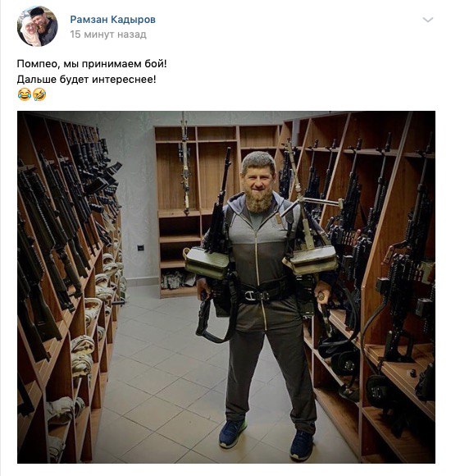451x476 pixels.
Task: Click the wall outlet in the photo
Action: click(x=140, y=248)
